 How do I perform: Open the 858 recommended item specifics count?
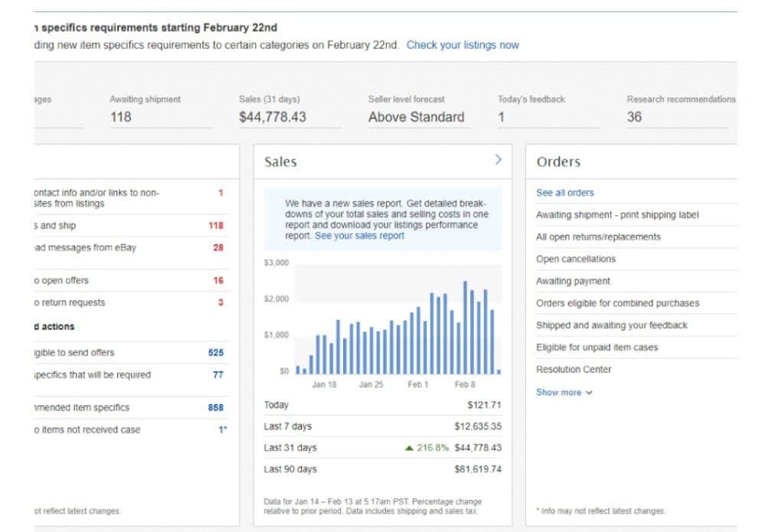click(216, 407)
